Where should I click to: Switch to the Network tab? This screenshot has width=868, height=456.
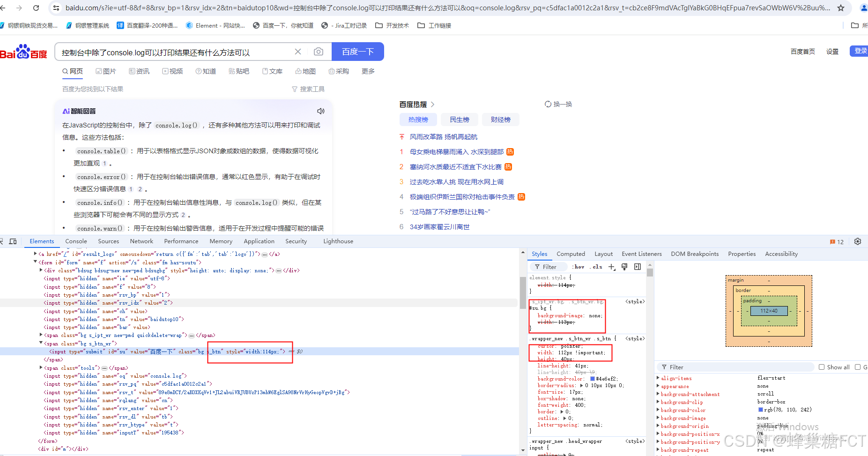coord(141,241)
